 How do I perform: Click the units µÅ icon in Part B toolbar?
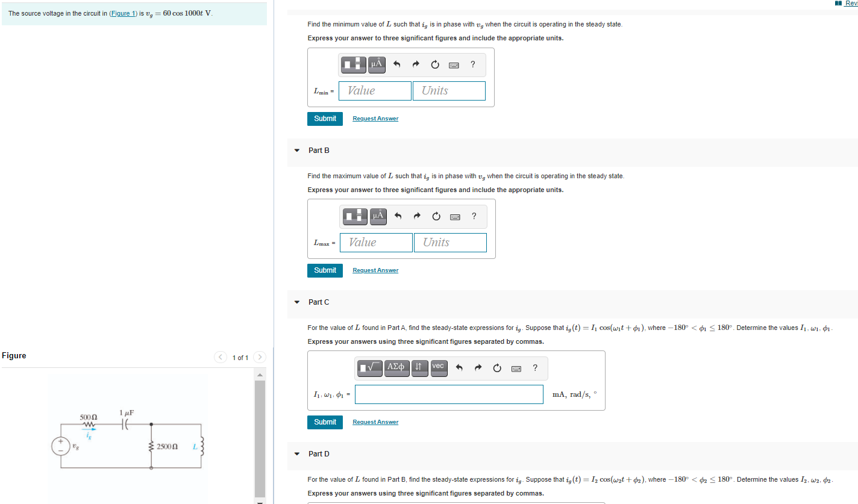377,216
